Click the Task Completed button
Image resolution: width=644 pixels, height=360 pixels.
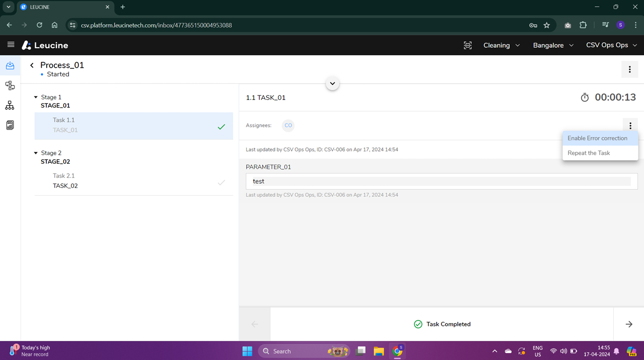tap(442, 324)
